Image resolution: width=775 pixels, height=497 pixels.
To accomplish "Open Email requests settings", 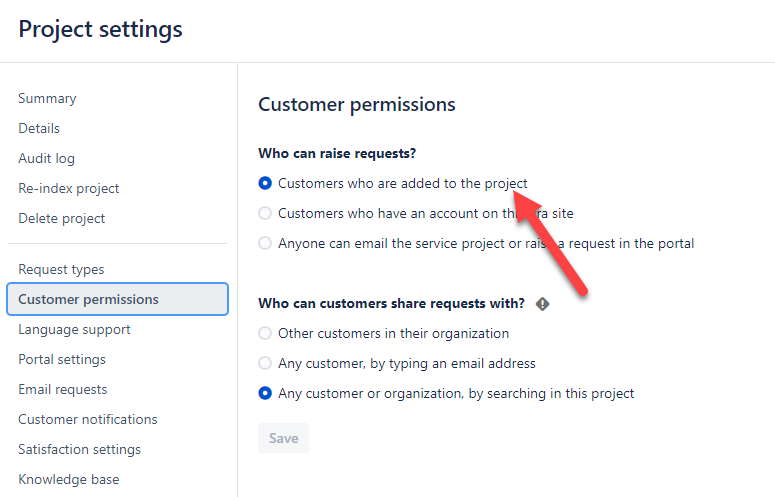I will [x=63, y=390].
